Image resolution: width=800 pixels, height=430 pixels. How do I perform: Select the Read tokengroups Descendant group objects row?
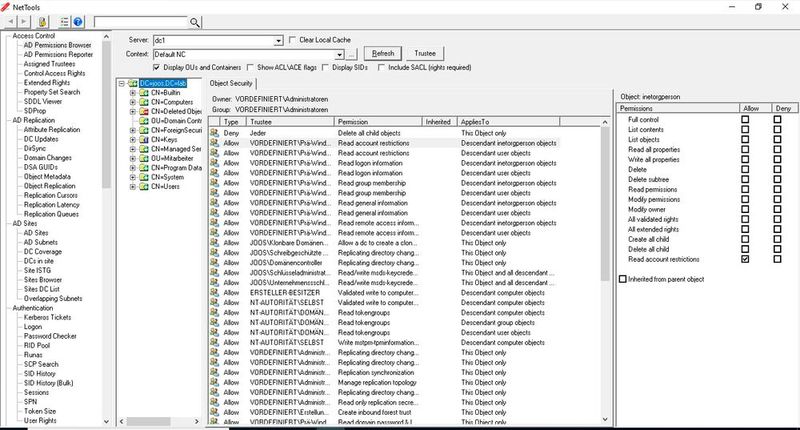pyautogui.click(x=383, y=322)
